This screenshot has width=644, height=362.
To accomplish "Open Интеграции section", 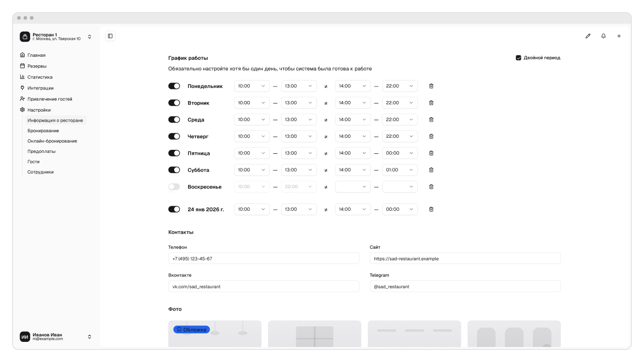I will coord(41,88).
